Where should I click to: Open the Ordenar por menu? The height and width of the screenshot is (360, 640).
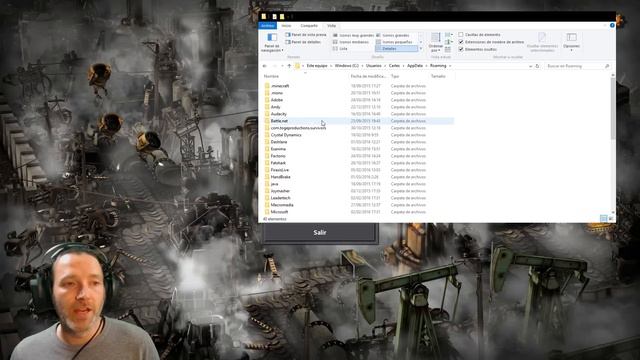pos(436,42)
